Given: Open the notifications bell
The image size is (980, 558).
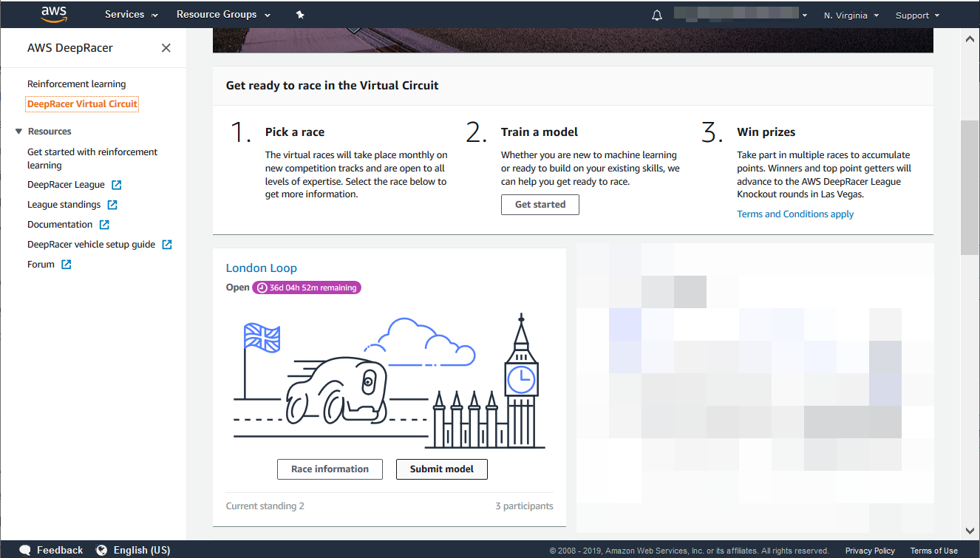Looking at the screenshot, I should tap(657, 15).
